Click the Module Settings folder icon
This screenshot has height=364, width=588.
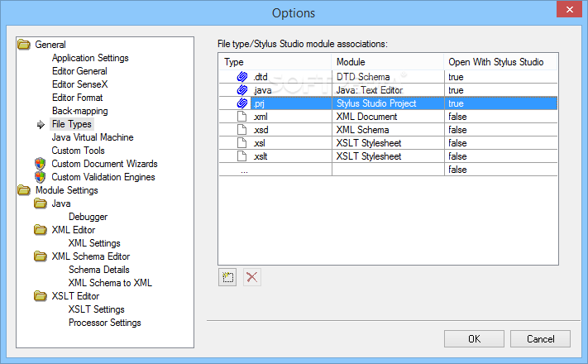tap(24, 190)
